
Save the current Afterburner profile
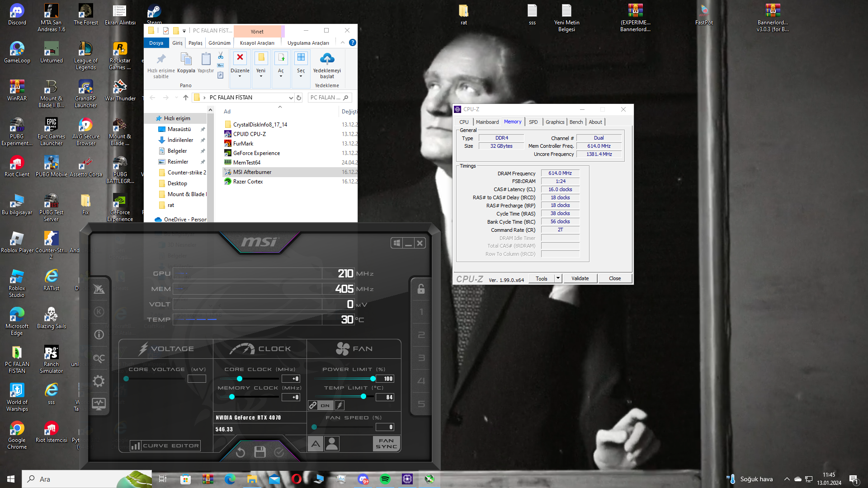tap(260, 452)
